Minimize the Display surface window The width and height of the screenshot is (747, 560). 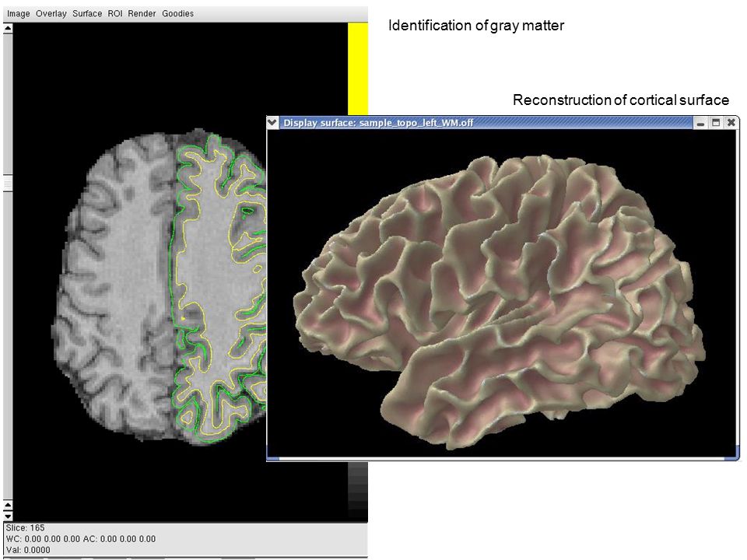(700, 123)
